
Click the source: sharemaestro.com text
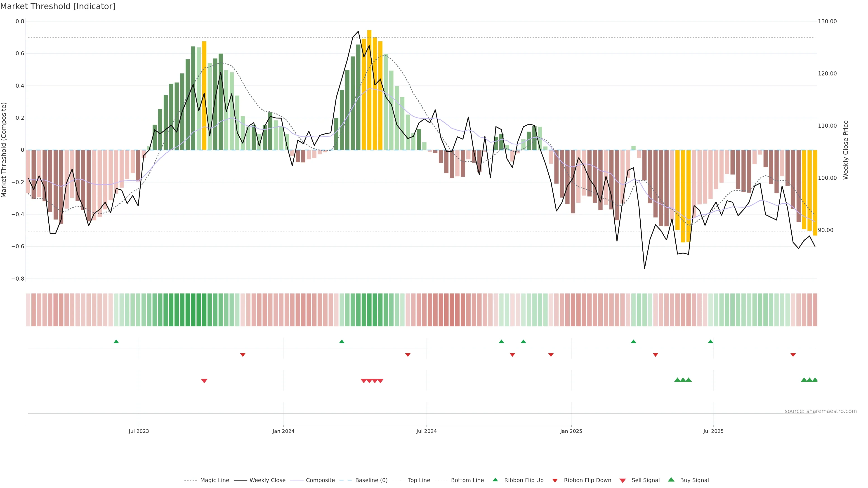[x=821, y=411]
